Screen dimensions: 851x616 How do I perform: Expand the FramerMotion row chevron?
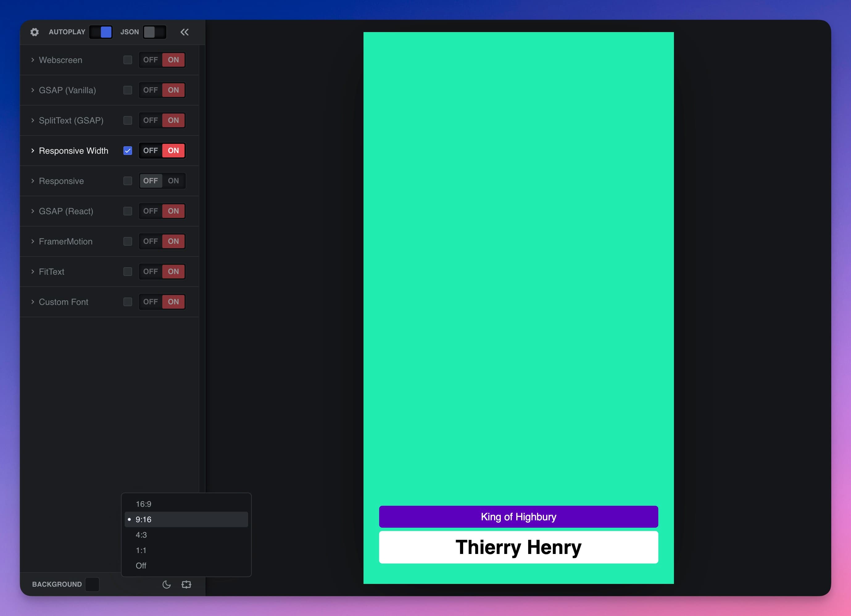(x=33, y=241)
